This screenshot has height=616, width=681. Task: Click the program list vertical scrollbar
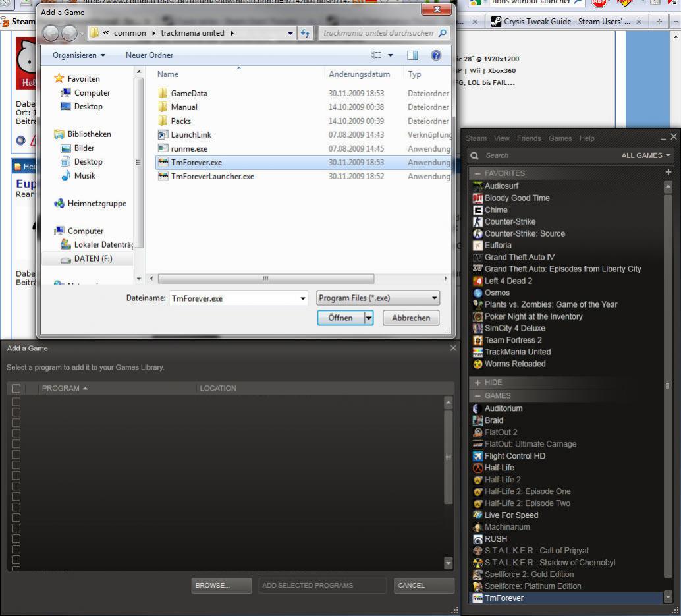(x=449, y=457)
